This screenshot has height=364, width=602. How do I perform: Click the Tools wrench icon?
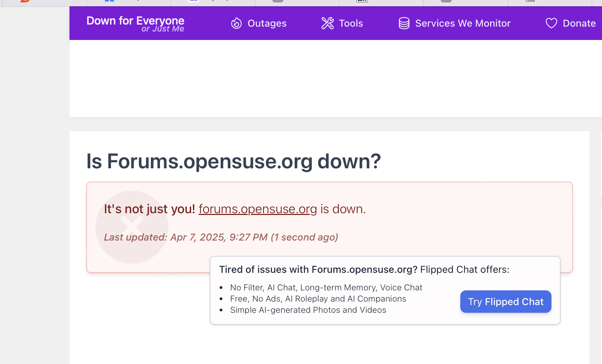point(328,23)
